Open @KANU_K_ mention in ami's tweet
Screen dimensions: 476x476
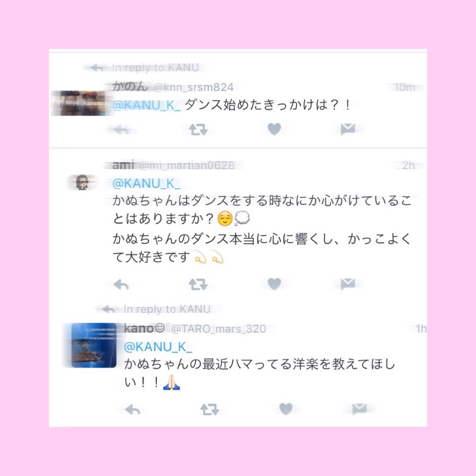point(146,183)
